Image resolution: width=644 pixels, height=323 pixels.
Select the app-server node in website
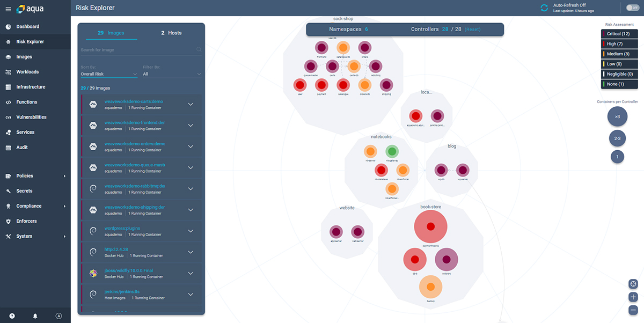pos(336,232)
